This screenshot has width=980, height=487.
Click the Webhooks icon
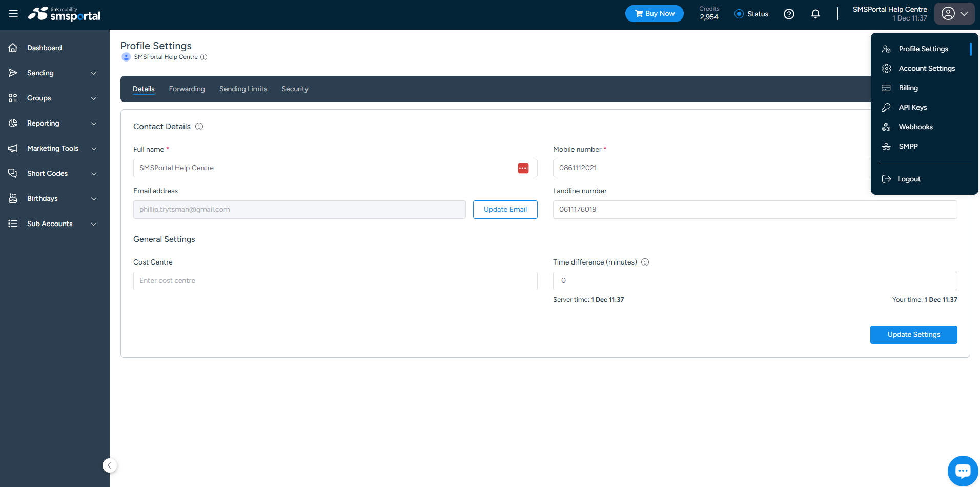(x=886, y=127)
